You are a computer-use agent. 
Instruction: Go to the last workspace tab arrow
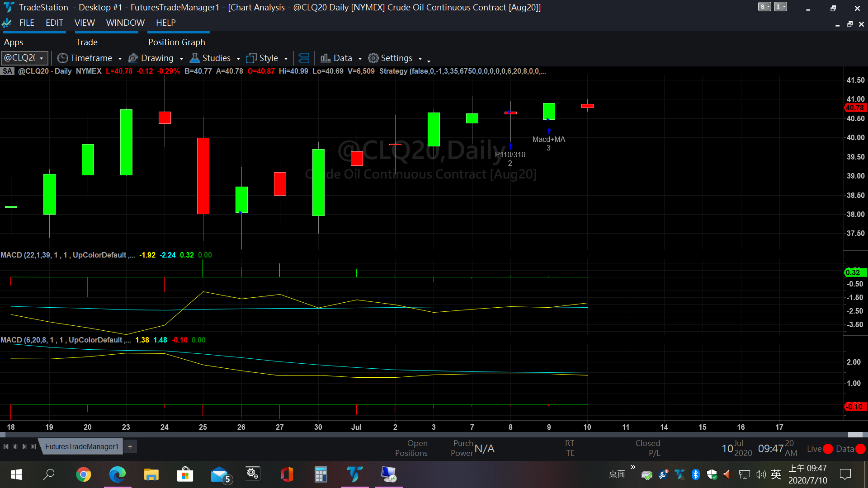tap(33, 446)
